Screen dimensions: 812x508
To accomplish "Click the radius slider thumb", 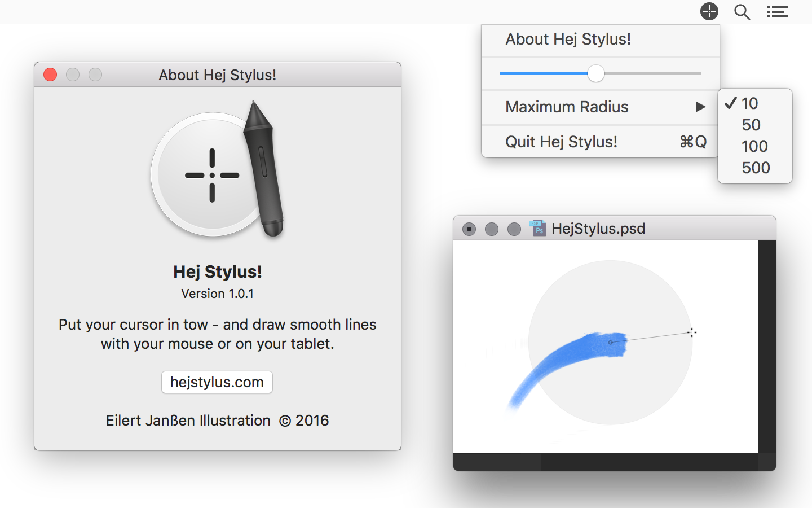I will [x=596, y=73].
